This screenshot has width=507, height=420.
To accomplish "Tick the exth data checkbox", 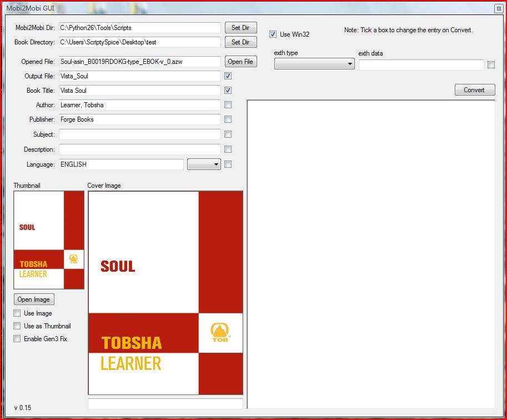I will point(491,65).
